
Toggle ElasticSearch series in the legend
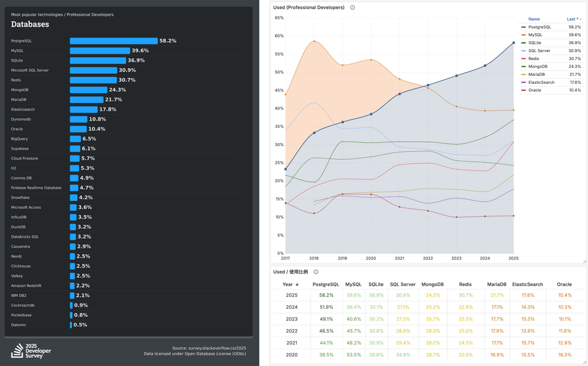click(541, 82)
